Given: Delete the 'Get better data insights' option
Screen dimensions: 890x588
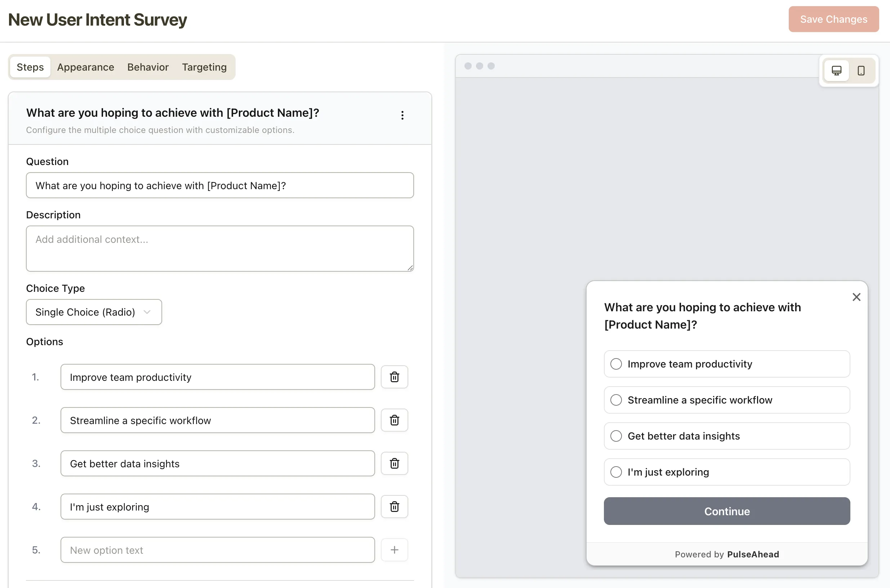Looking at the screenshot, I should tap(394, 463).
